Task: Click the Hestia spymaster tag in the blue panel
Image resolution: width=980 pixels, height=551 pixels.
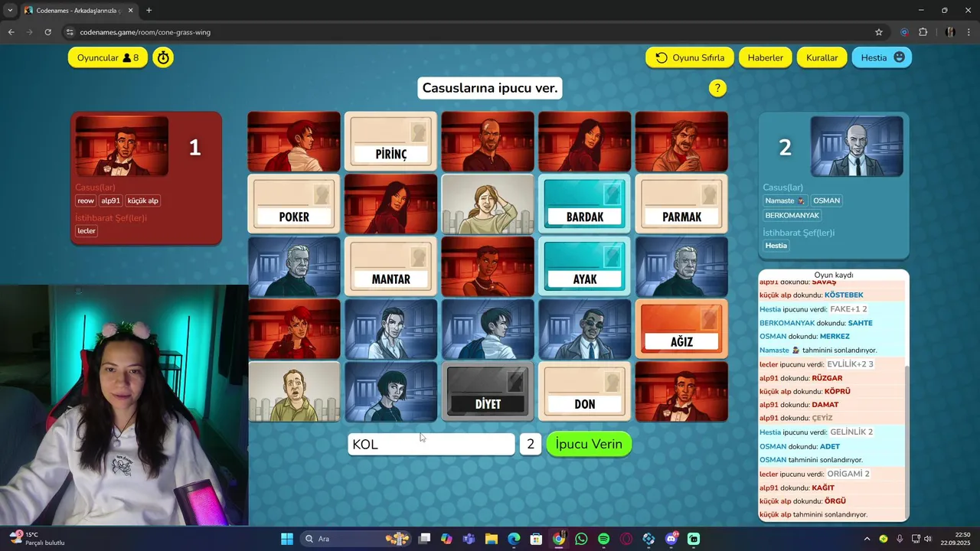Action: (x=776, y=246)
